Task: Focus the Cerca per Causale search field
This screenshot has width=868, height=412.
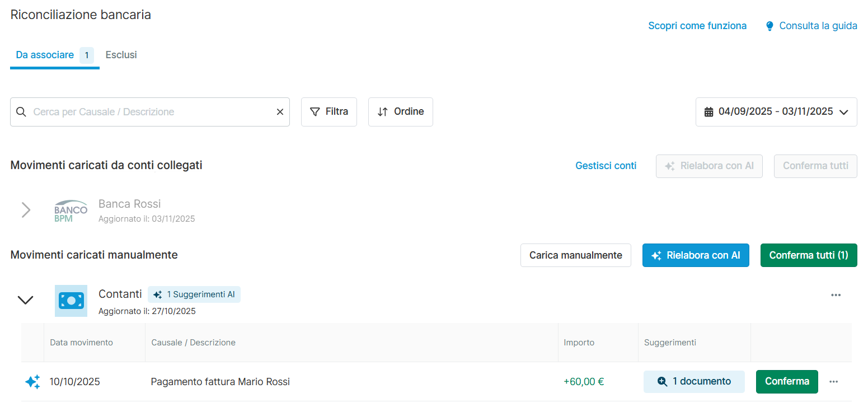Action: (x=151, y=112)
